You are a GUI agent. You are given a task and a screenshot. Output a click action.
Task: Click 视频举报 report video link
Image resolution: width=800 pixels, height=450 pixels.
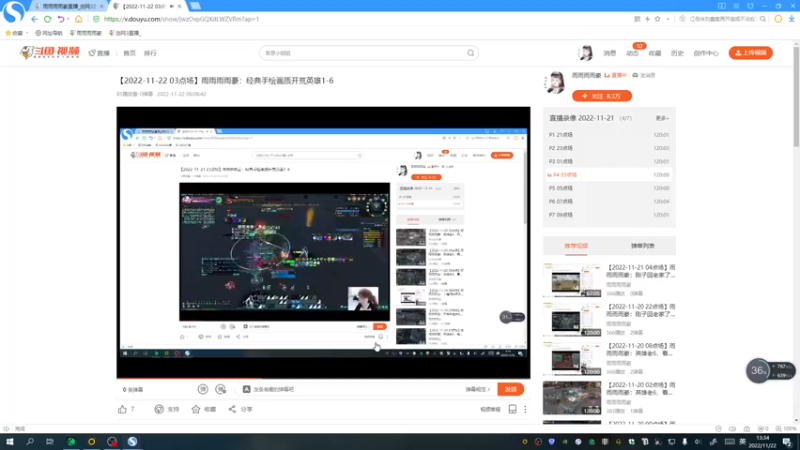pyautogui.click(x=490, y=409)
